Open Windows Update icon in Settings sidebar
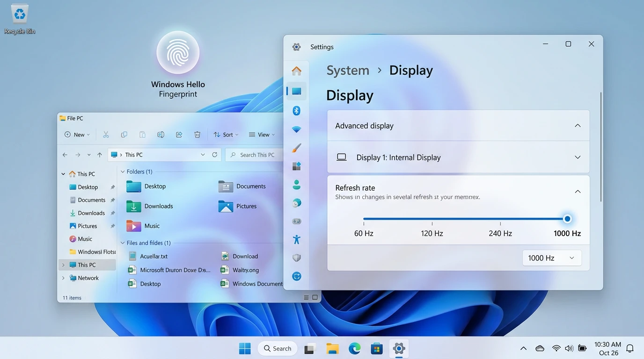 pyautogui.click(x=296, y=276)
